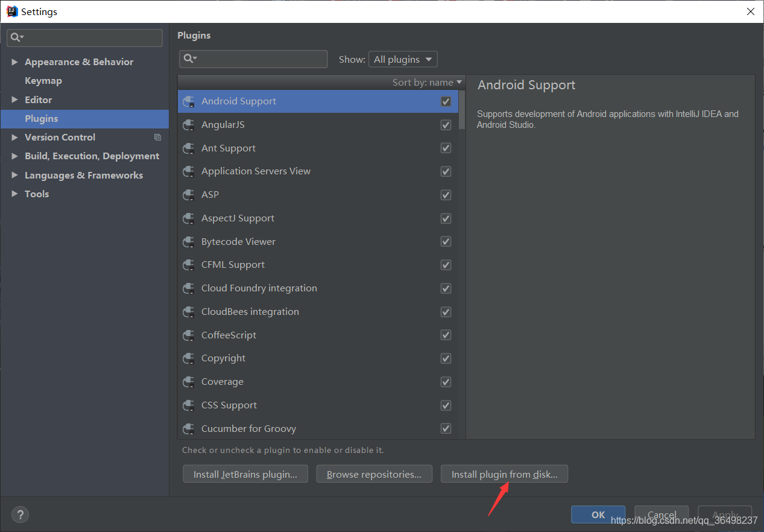Image resolution: width=764 pixels, height=532 pixels.
Task: Open the help question mark button
Action: (x=20, y=515)
